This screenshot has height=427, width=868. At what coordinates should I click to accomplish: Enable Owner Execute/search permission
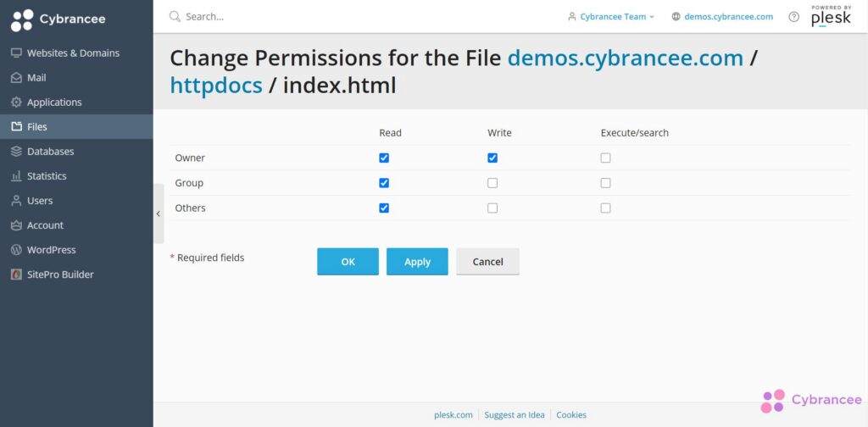point(605,158)
